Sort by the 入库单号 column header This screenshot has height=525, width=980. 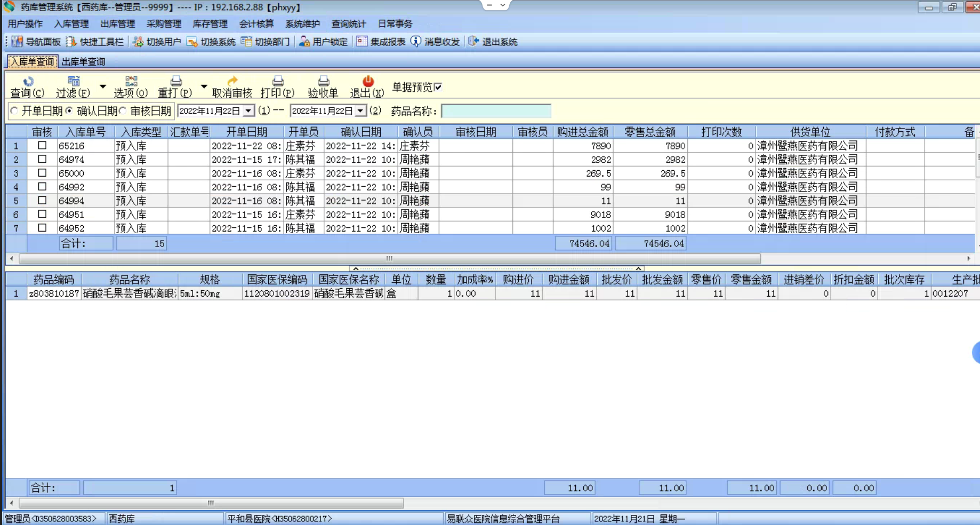pyautogui.click(x=86, y=132)
